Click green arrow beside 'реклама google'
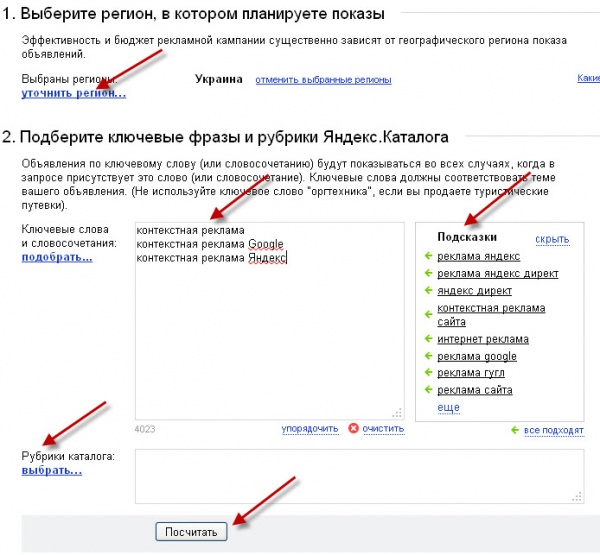The height and width of the screenshot is (555, 600). click(x=429, y=356)
